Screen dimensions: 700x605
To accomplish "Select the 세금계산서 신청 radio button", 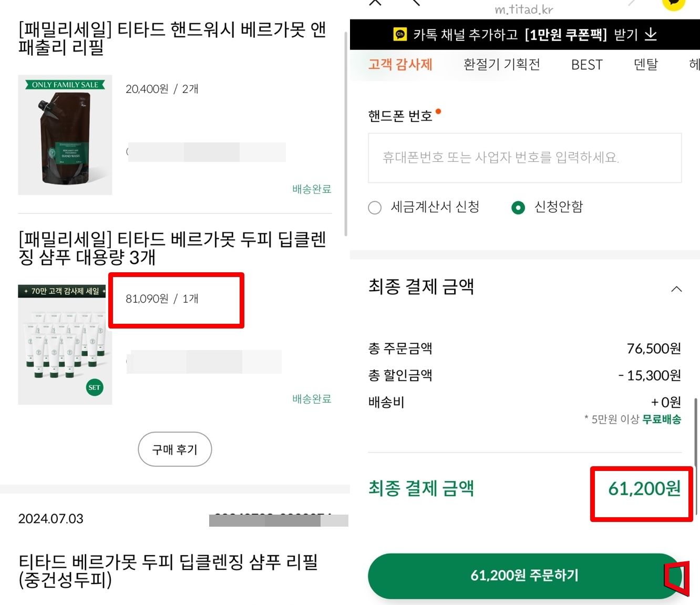I will (375, 208).
